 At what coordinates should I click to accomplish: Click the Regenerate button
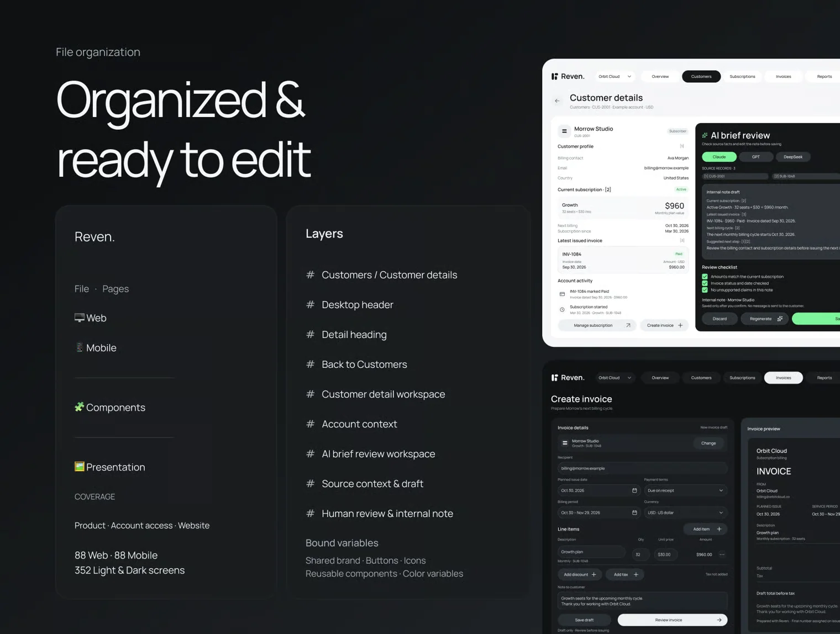[765, 319]
